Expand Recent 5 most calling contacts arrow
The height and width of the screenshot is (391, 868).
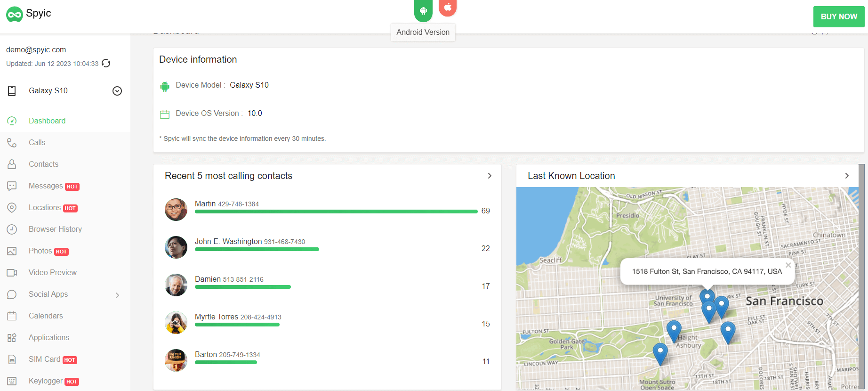click(490, 176)
